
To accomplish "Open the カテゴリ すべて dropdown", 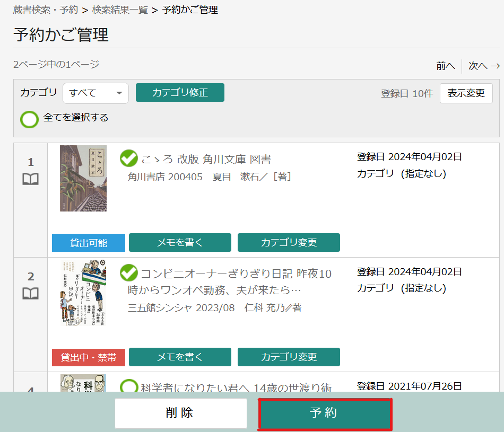I will click(96, 93).
